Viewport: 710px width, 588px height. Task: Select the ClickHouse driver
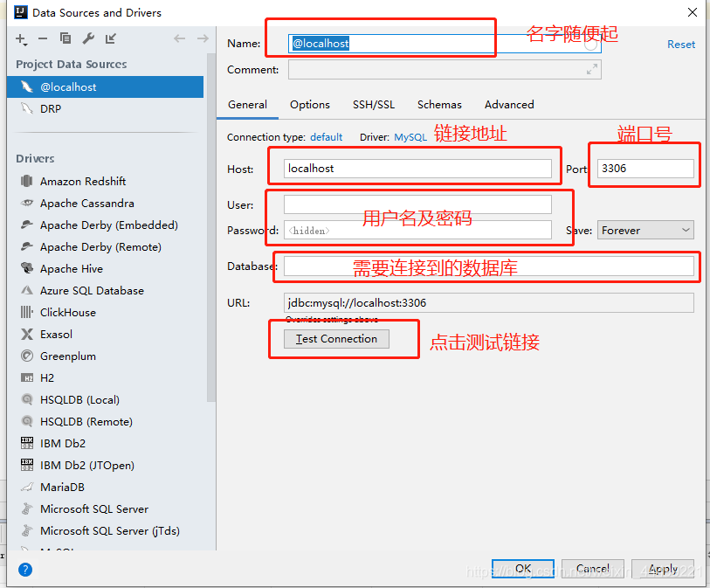pyautogui.click(x=68, y=313)
